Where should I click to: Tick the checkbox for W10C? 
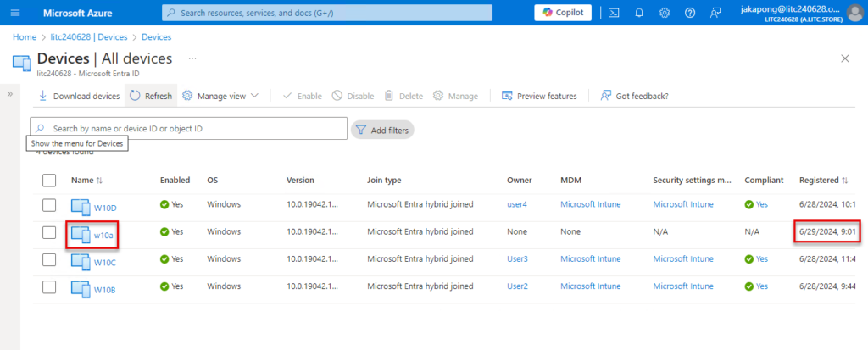pyautogui.click(x=49, y=259)
